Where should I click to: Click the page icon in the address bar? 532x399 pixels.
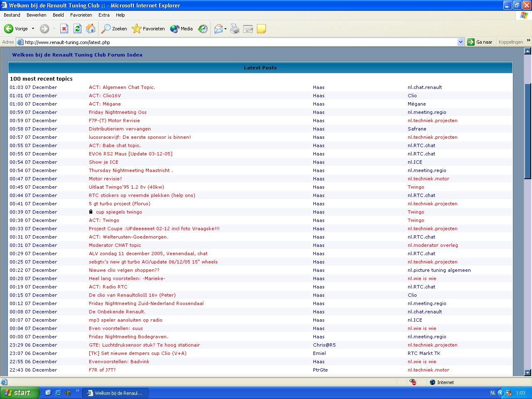[20, 42]
